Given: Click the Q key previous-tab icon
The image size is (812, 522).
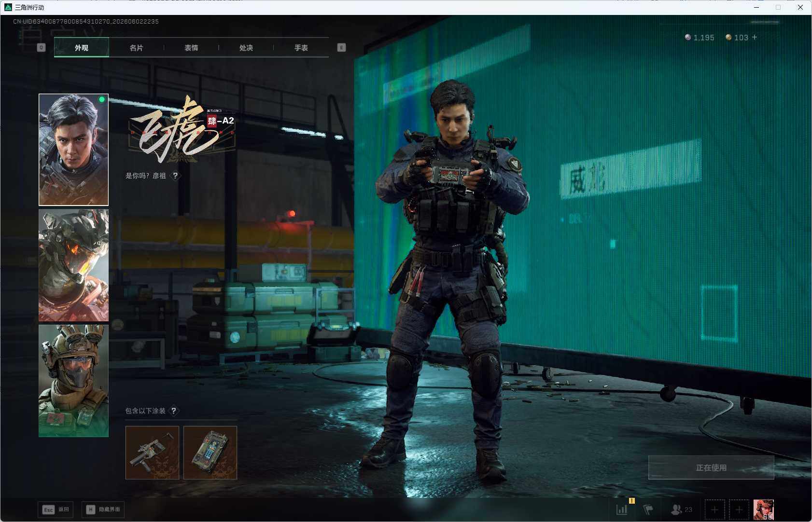Looking at the screenshot, I should point(41,47).
